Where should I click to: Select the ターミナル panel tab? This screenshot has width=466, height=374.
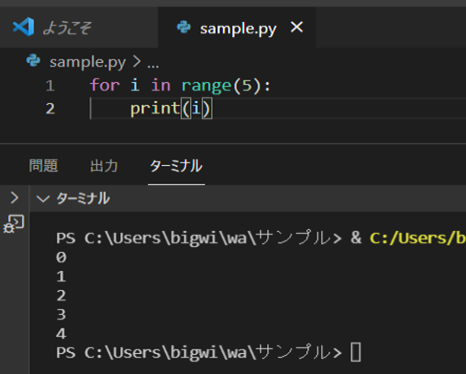(176, 166)
